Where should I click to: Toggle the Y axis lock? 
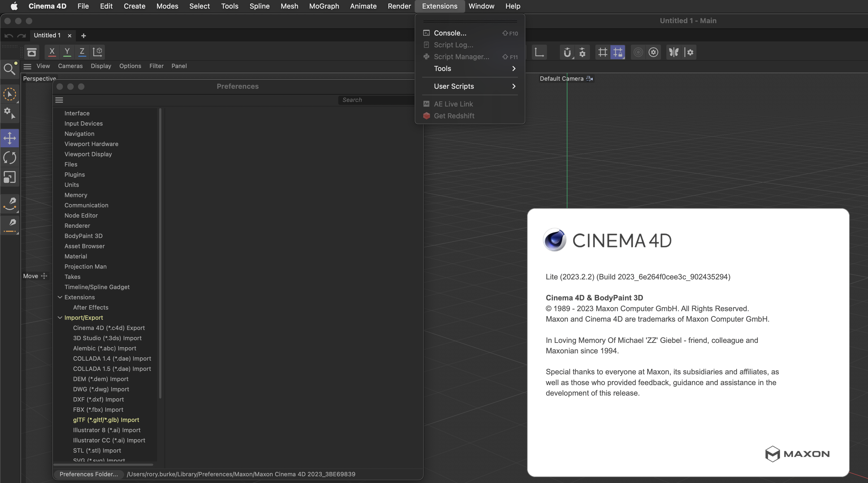point(67,52)
